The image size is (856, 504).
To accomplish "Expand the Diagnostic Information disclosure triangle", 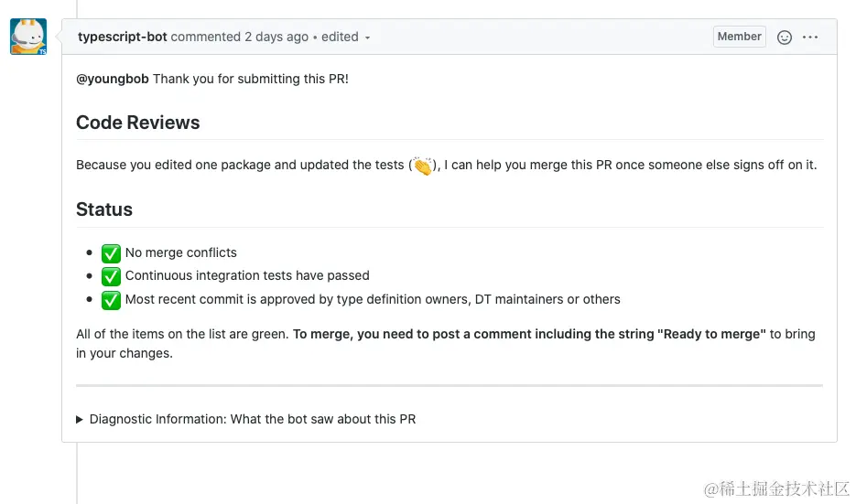I will (x=81, y=420).
